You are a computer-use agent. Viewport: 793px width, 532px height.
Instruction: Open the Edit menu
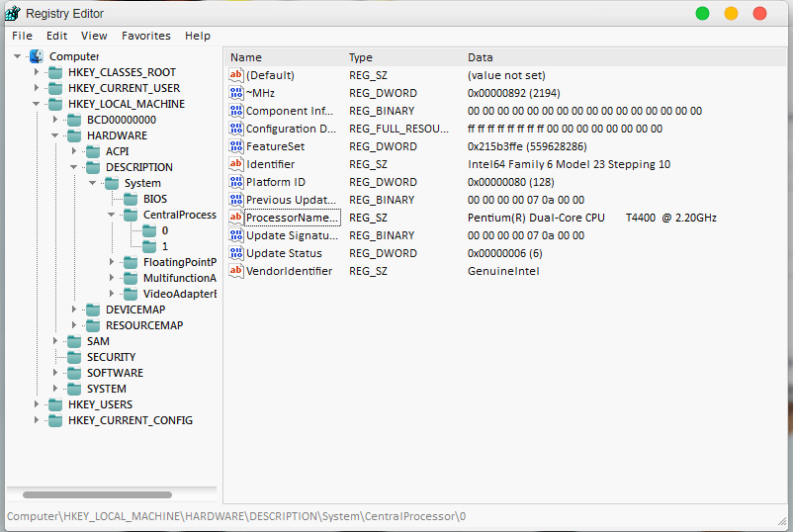56,36
